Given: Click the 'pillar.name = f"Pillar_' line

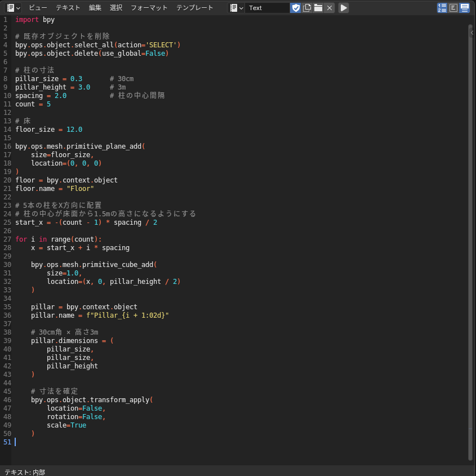Looking at the screenshot, I should click(x=100, y=315).
